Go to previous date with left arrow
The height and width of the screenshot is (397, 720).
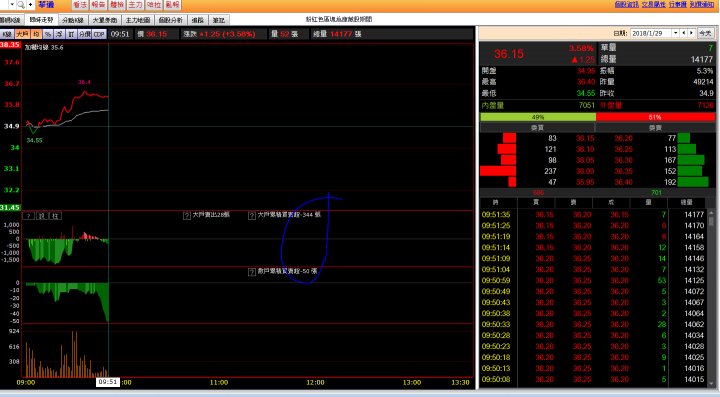click(x=684, y=33)
